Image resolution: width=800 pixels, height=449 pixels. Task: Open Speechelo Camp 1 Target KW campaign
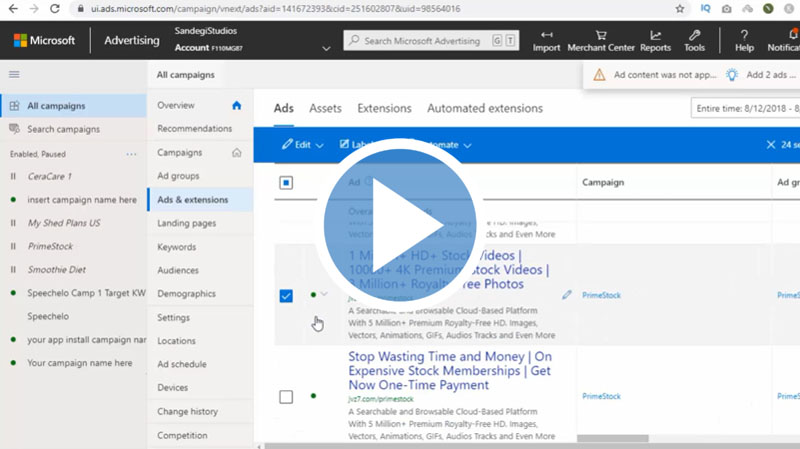[x=86, y=293]
